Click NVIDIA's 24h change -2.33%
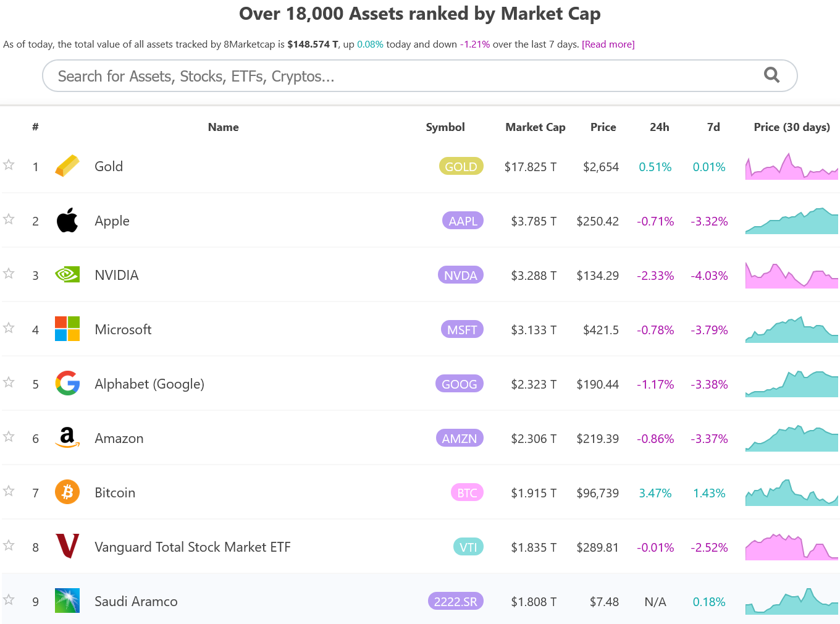Image resolution: width=840 pixels, height=624 pixels. 655,276
